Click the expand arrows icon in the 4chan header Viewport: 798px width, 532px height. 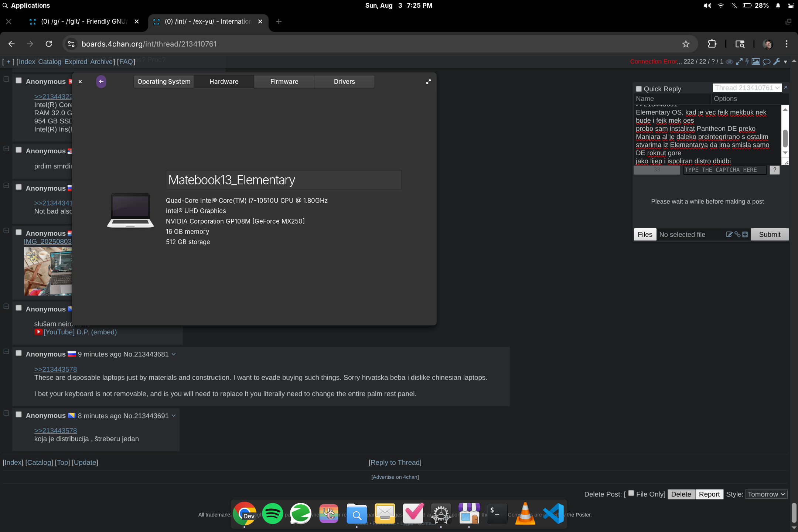739,62
